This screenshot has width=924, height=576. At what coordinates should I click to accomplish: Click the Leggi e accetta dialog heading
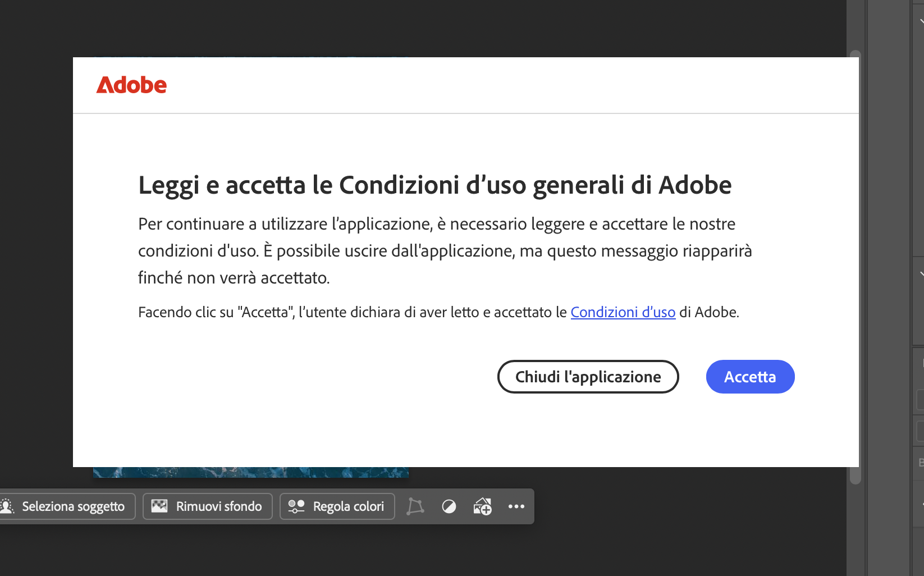pos(435,185)
